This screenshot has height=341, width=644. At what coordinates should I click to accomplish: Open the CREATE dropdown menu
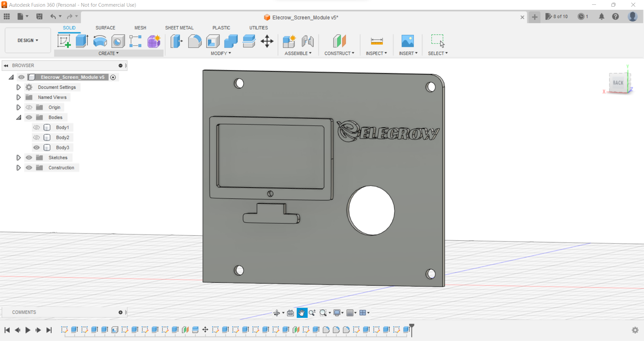(x=108, y=53)
